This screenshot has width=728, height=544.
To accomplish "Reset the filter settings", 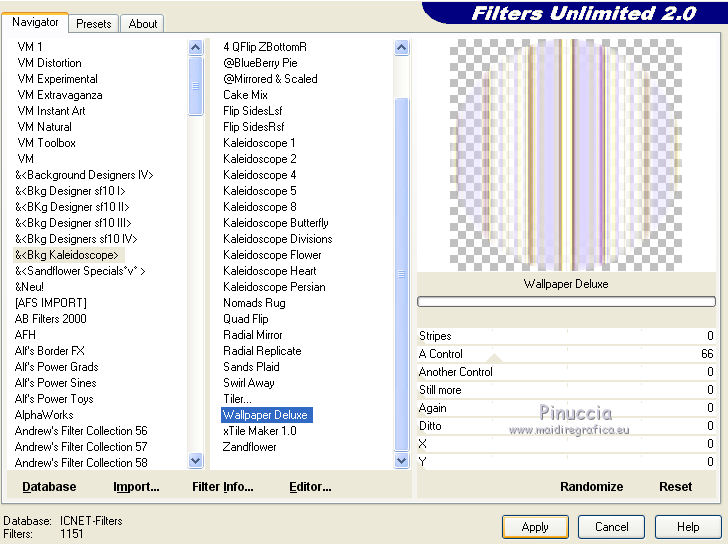I will point(676,486).
